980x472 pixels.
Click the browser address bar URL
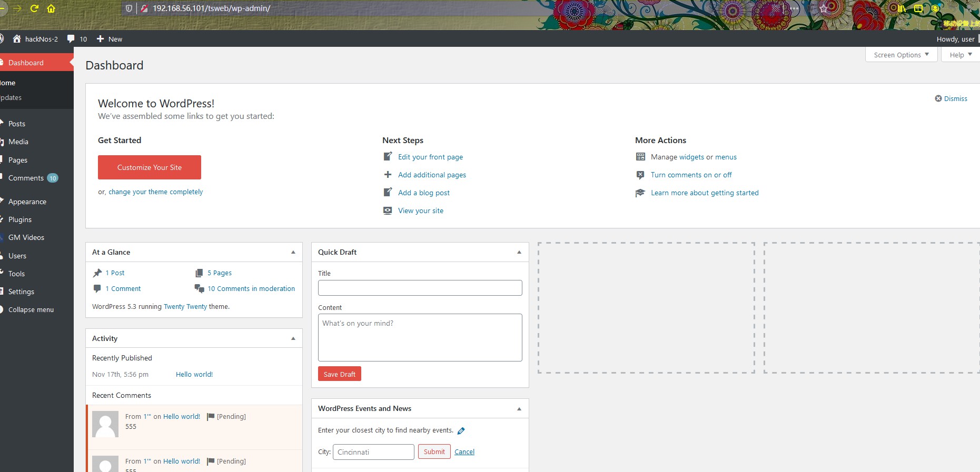(x=212, y=8)
